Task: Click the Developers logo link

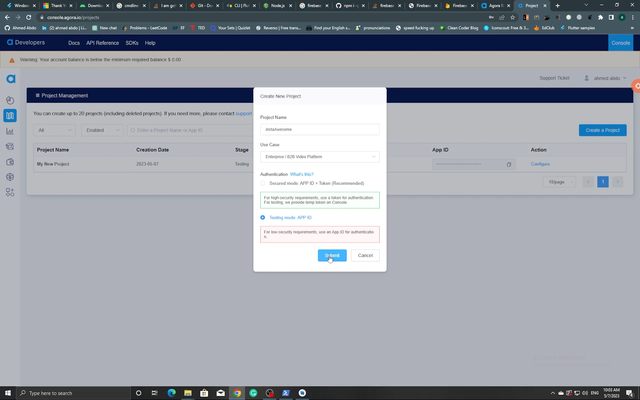Action: click(26, 42)
